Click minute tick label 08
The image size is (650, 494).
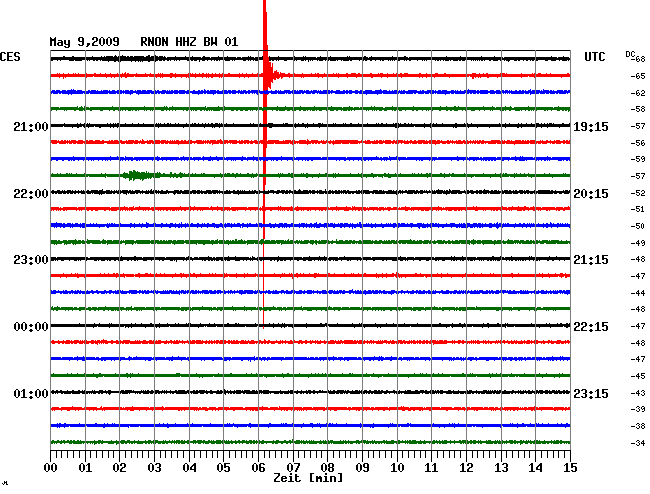(x=327, y=468)
